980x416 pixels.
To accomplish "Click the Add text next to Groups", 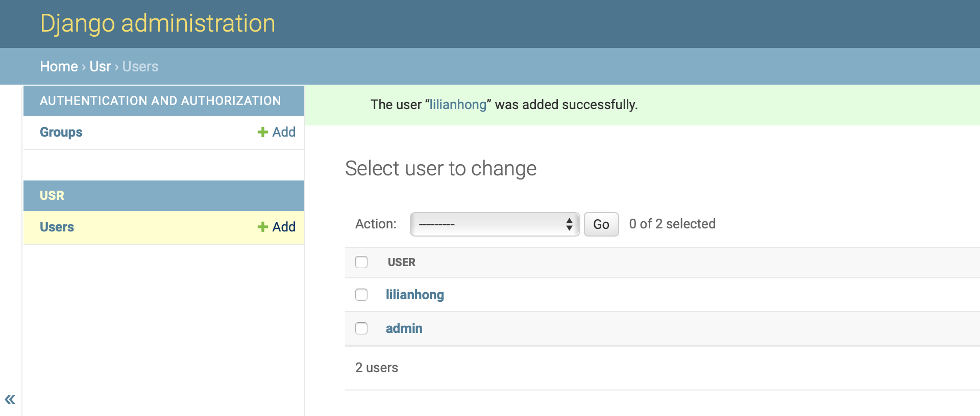I will click(x=284, y=132).
